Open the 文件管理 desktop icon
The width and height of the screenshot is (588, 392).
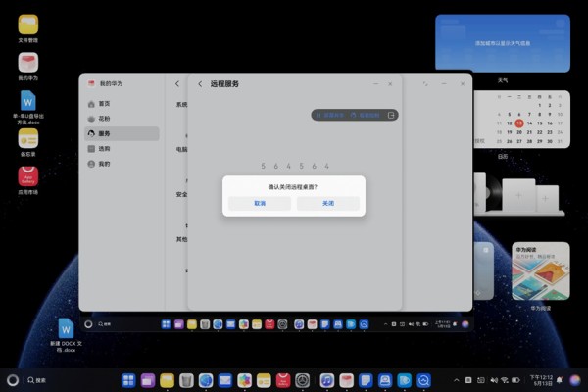tap(28, 28)
